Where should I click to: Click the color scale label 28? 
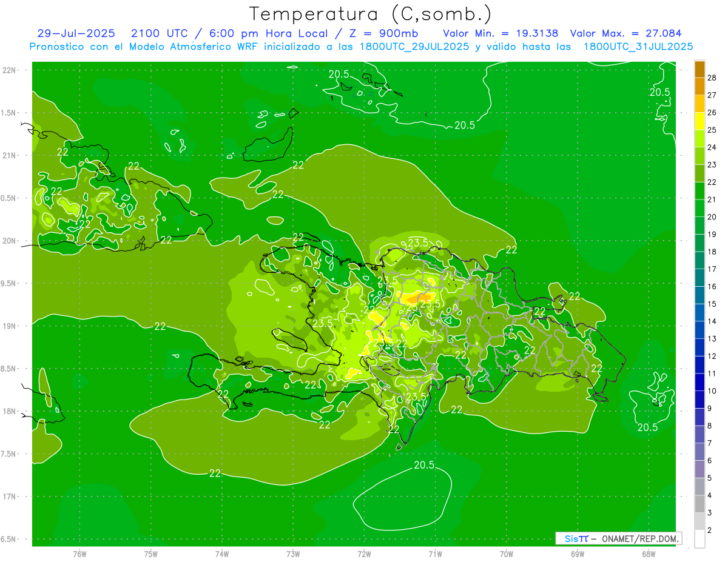[712, 77]
